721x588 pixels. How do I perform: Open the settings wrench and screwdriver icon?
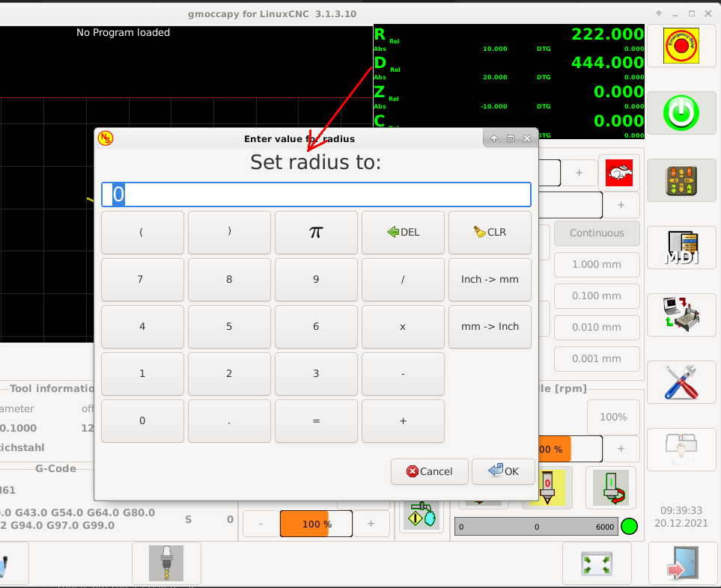click(681, 382)
